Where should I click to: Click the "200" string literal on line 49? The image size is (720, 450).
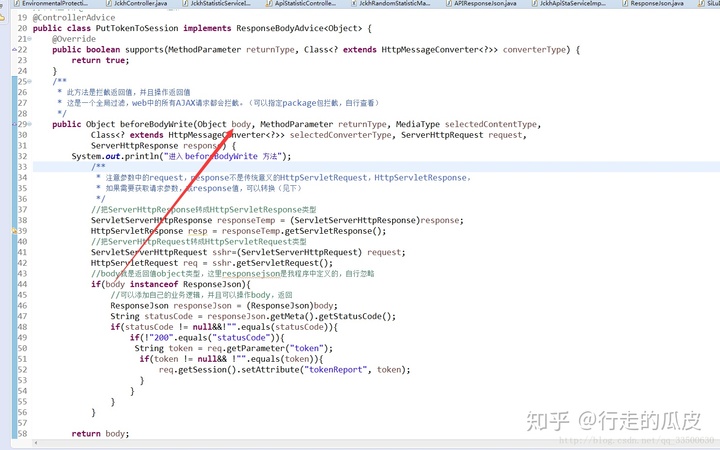click(161, 338)
